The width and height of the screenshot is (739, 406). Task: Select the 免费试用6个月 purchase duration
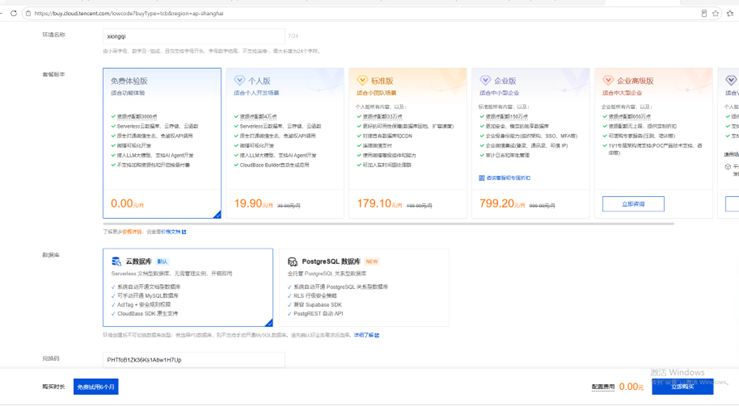pos(96,387)
